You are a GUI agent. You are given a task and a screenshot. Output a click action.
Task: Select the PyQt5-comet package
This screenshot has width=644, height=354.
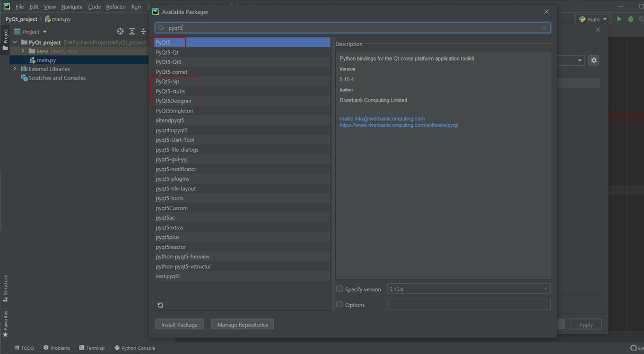click(x=242, y=72)
